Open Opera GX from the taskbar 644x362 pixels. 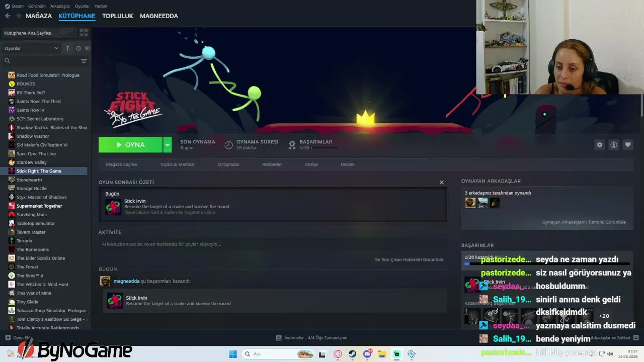point(338,354)
